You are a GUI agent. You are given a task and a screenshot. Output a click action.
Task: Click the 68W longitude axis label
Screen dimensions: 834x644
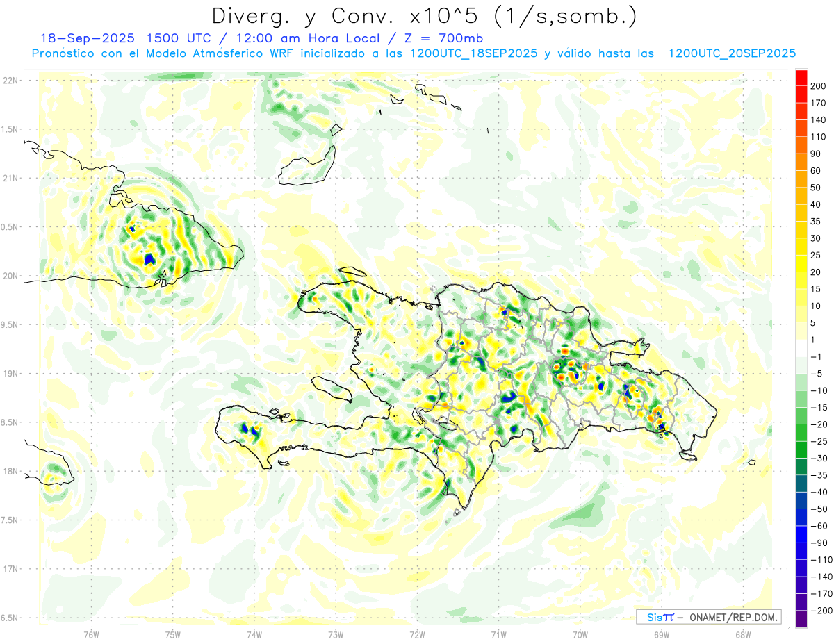pyautogui.click(x=743, y=634)
